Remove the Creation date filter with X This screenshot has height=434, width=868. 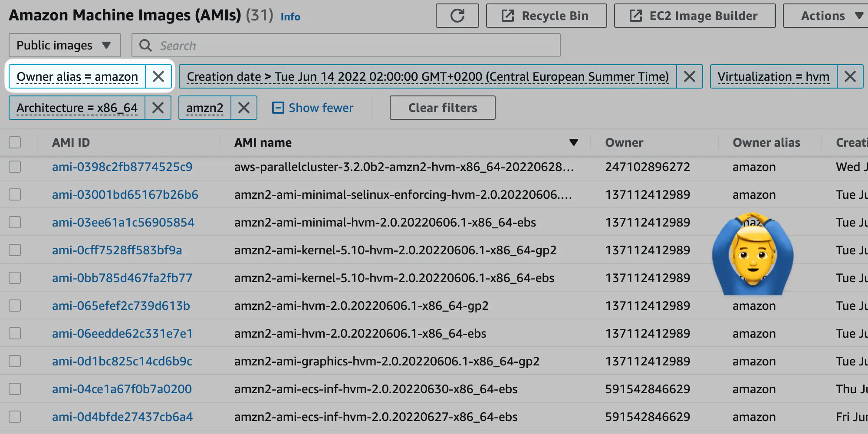689,77
